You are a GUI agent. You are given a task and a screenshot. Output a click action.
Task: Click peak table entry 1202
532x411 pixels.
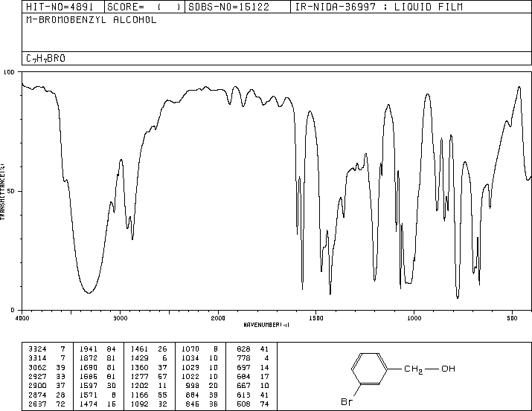click(x=139, y=386)
